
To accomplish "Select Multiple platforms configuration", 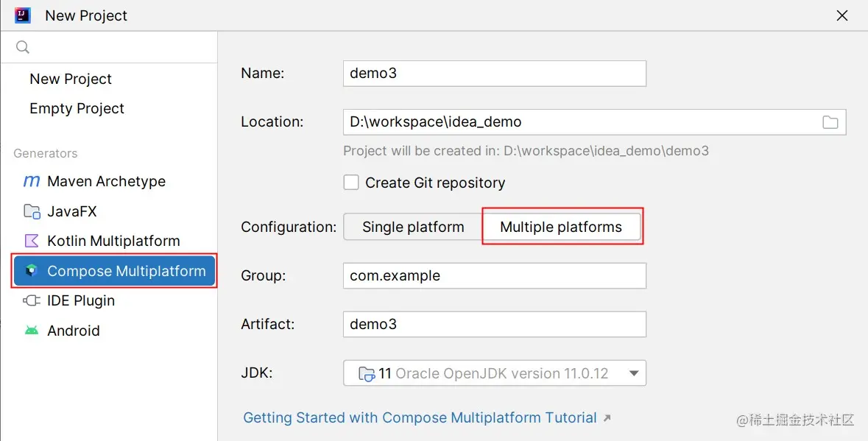I will (x=562, y=227).
